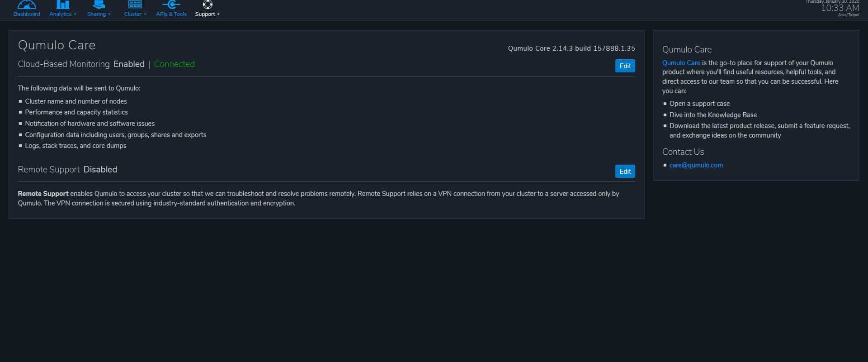Click 'Open a support case' item
Viewport: 868px width, 362px height.
[x=699, y=104]
